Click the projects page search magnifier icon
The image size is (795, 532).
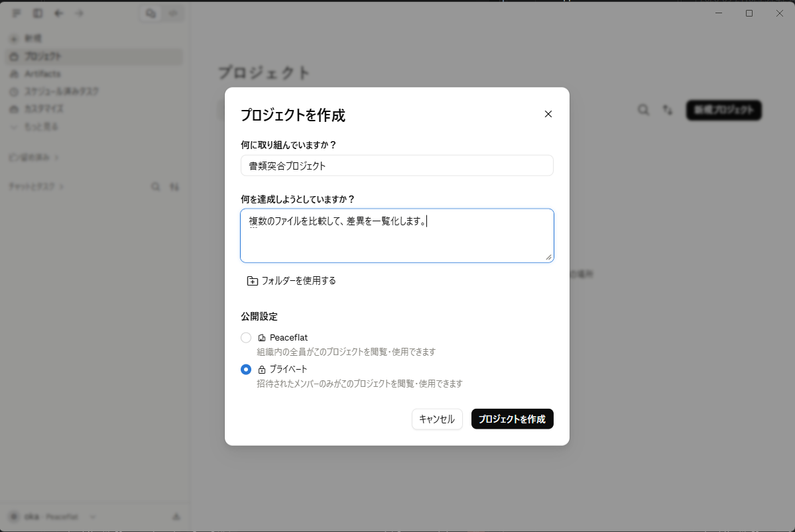(x=643, y=110)
